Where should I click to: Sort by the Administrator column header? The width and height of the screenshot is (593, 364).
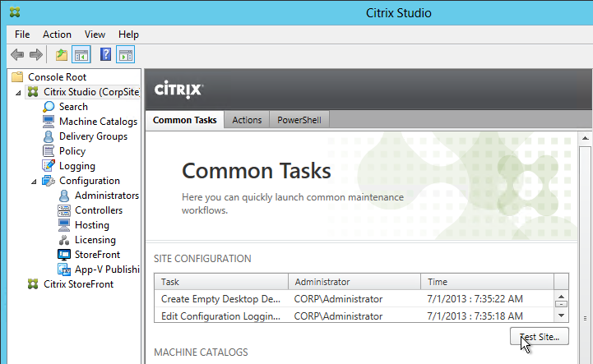pyautogui.click(x=354, y=282)
